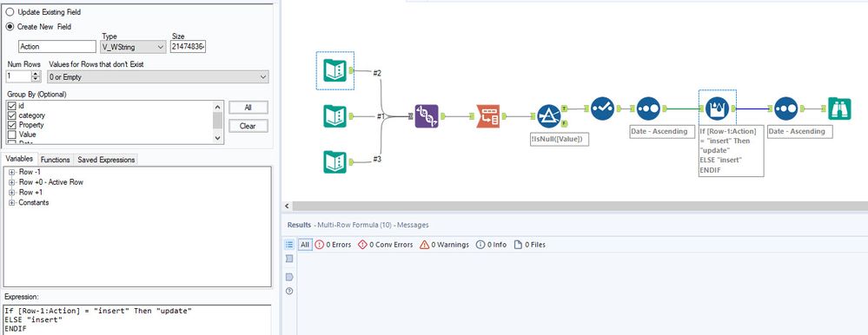Filter results by 0 Info

[491, 245]
